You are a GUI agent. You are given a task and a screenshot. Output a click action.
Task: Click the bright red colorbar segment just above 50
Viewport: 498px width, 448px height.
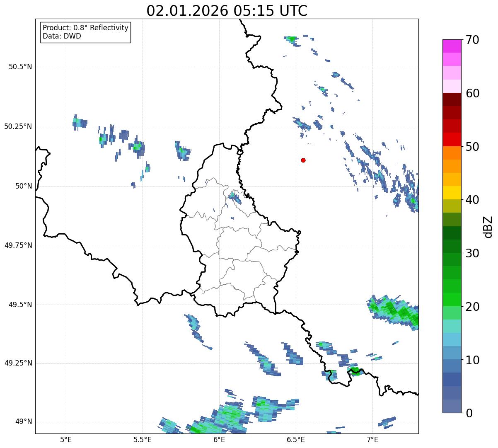(x=452, y=140)
